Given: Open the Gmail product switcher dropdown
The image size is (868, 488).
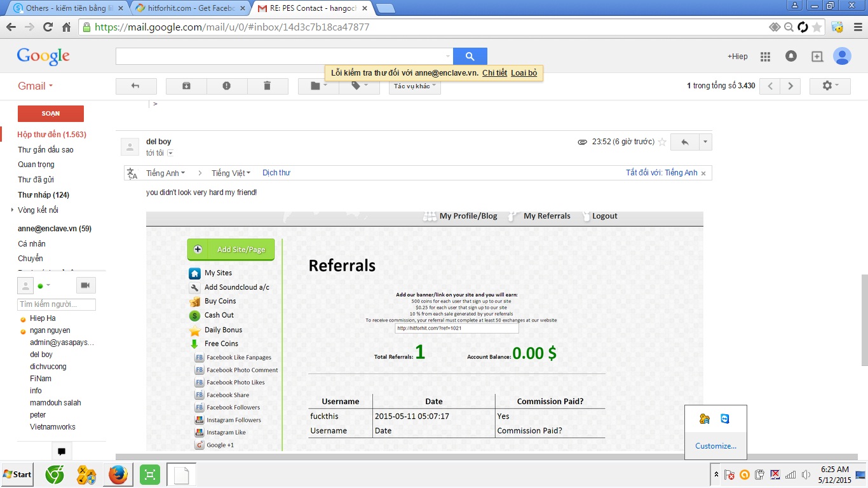Looking at the screenshot, I should [x=36, y=86].
